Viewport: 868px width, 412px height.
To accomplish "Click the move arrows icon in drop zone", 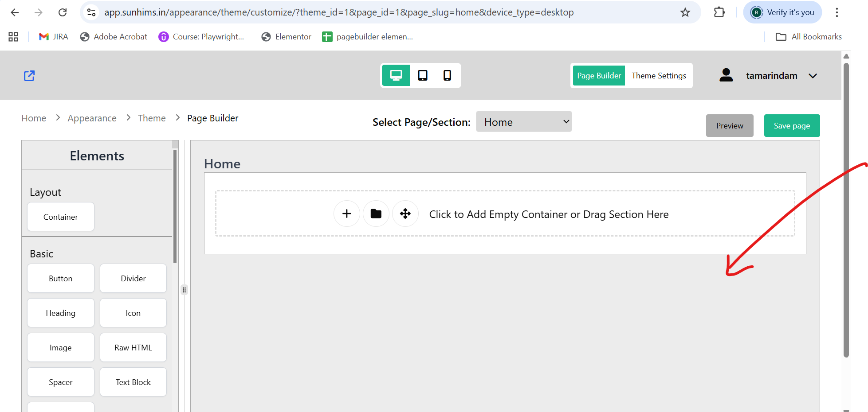I will click(x=405, y=214).
